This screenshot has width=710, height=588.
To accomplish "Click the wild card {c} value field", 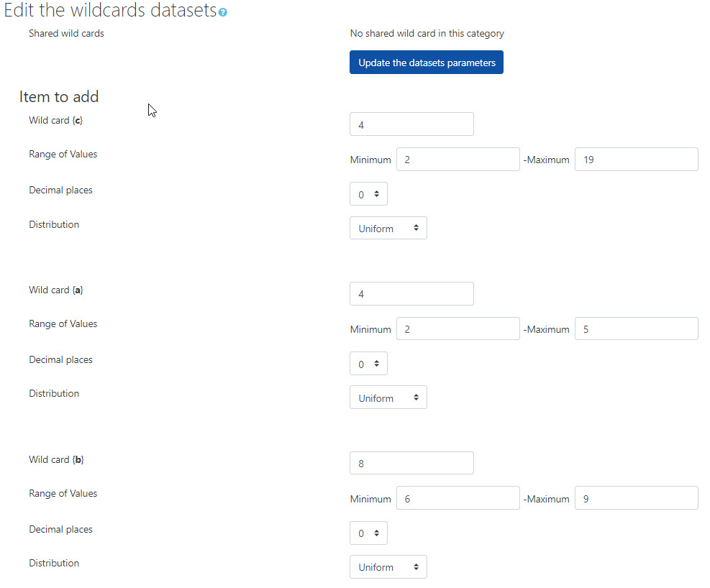I will point(411,124).
